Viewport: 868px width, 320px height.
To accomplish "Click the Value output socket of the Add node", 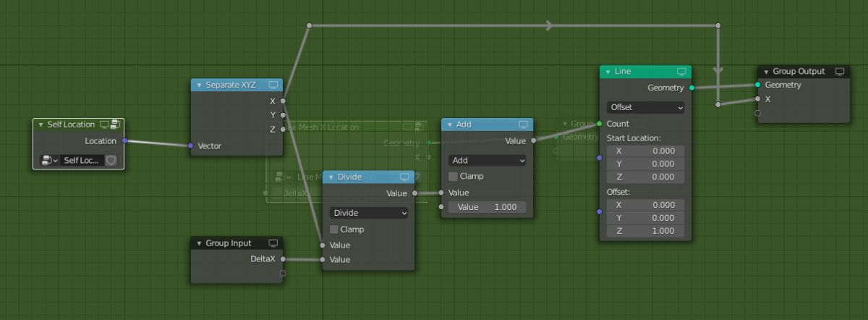I will [533, 141].
